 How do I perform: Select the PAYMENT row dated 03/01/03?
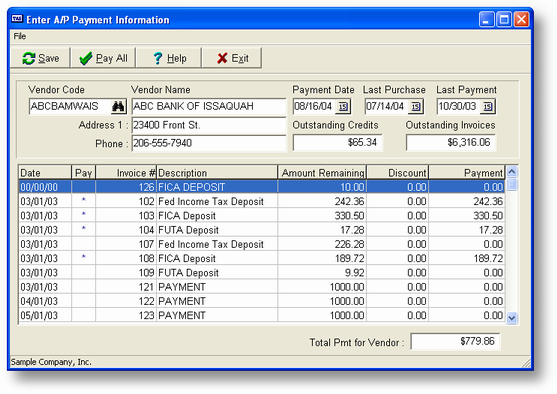262,286
